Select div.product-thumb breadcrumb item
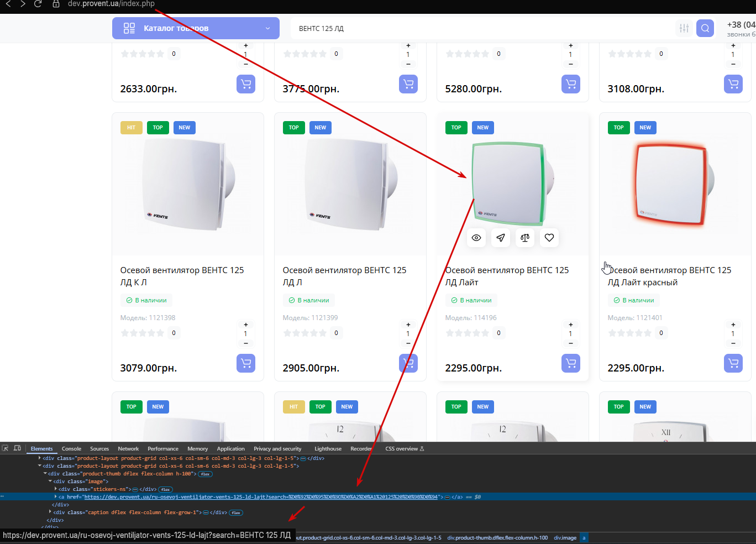Image resolution: width=756 pixels, height=544 pixels. point(497,537)
